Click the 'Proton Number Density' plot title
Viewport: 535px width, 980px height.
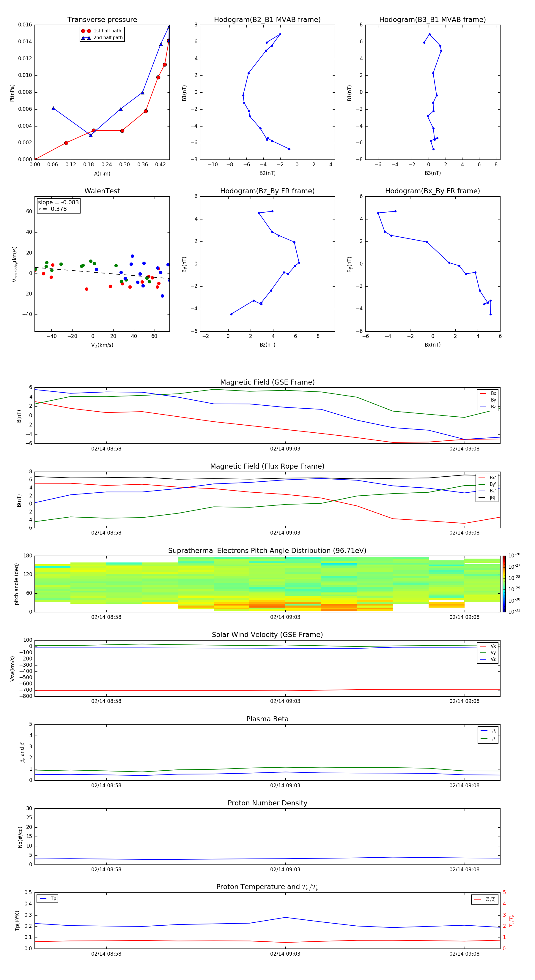267,803
